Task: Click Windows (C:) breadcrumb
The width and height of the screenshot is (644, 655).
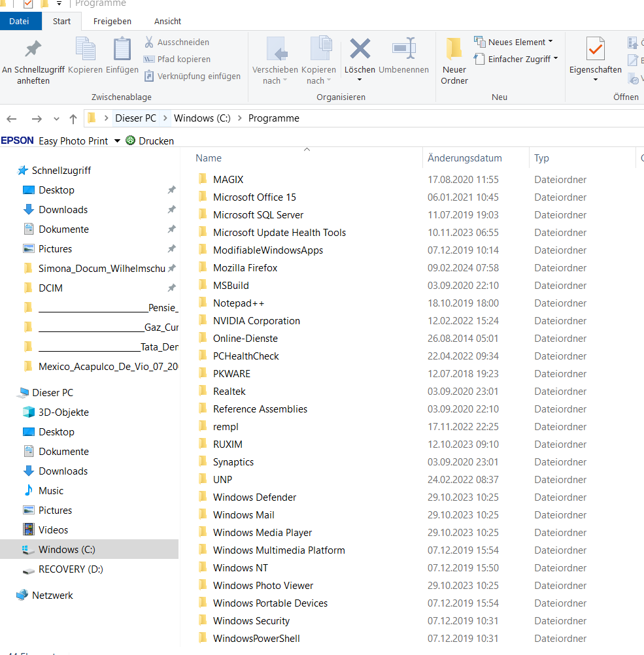Action: [x=202, y=118]
